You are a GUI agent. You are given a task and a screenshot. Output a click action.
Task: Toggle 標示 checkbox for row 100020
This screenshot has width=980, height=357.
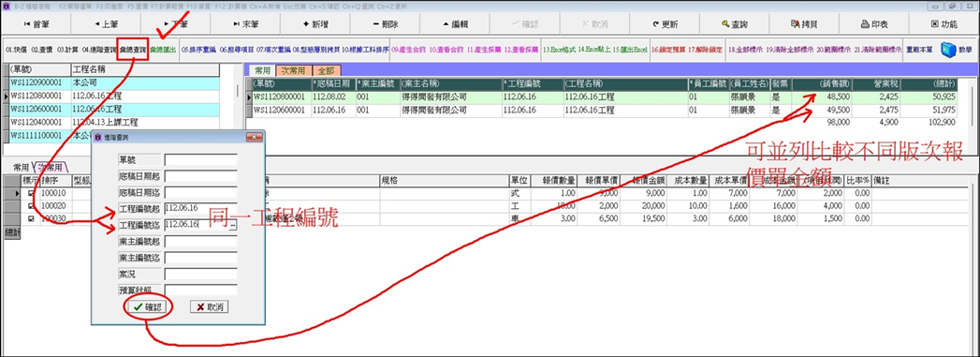point(31,206)
